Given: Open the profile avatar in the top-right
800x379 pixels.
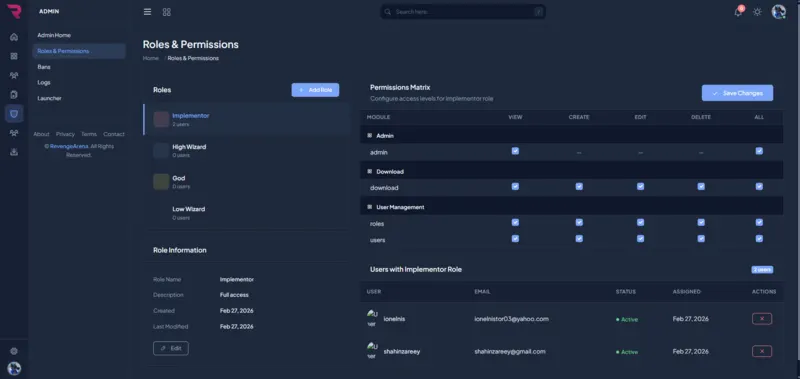Looking at the screenshot, I should tap(779, 12).
